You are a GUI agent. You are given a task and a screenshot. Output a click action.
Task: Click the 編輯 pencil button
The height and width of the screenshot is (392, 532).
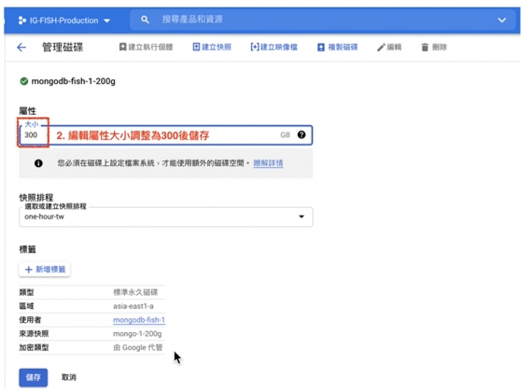click(389, 47)
